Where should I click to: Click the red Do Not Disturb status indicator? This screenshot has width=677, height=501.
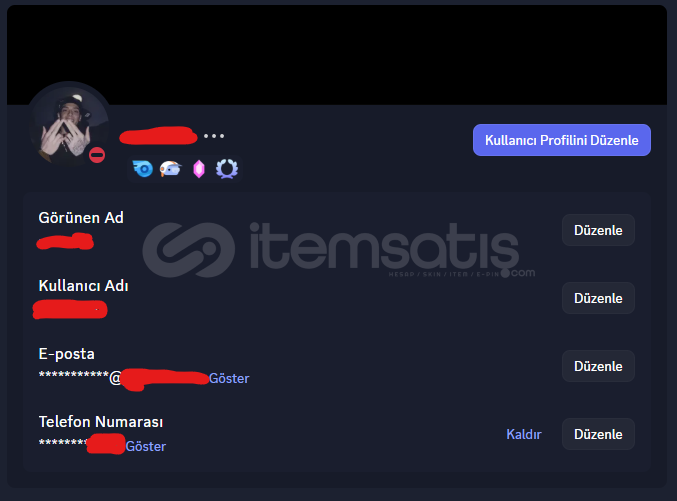[x=97, y=155]
